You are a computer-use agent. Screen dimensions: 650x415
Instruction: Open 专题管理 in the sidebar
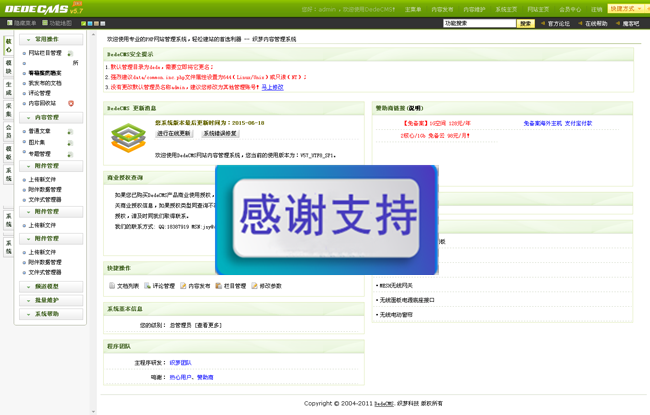[39, 154]
